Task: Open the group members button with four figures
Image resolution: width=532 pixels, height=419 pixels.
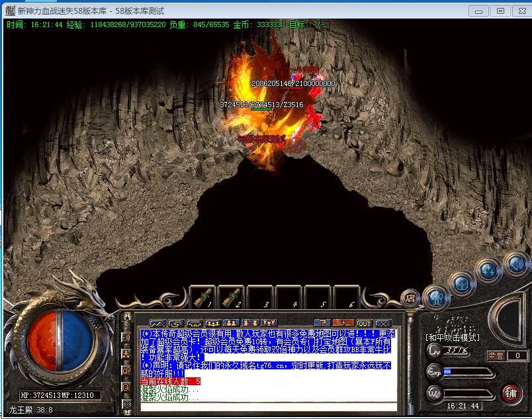Action: point(214,323)
